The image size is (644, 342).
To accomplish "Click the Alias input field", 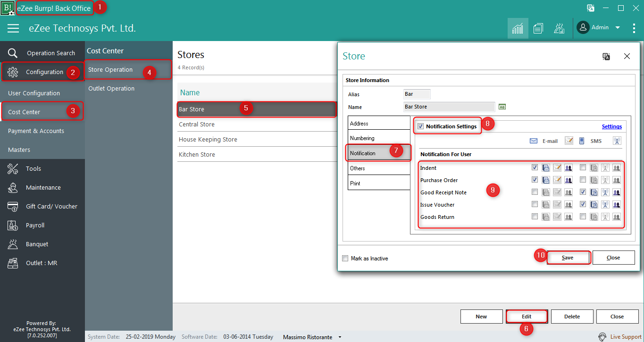I will point(417,94).
